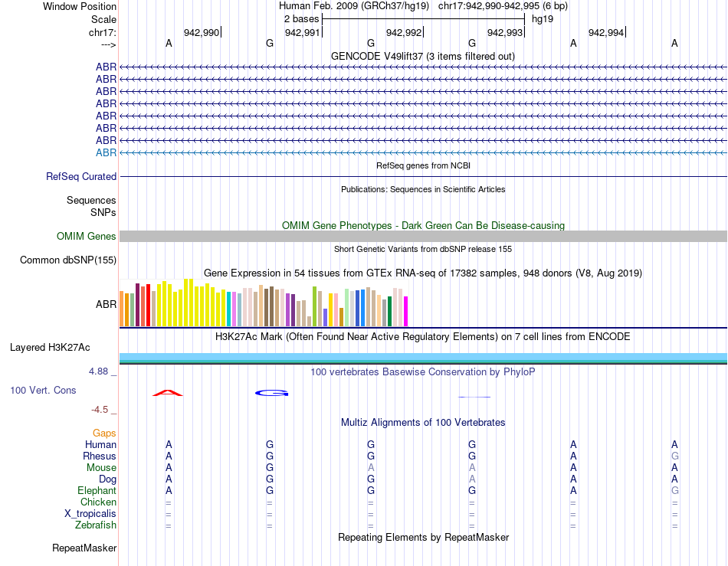
Task: Click the RepeatMasker track label
Action: [84, 548]
